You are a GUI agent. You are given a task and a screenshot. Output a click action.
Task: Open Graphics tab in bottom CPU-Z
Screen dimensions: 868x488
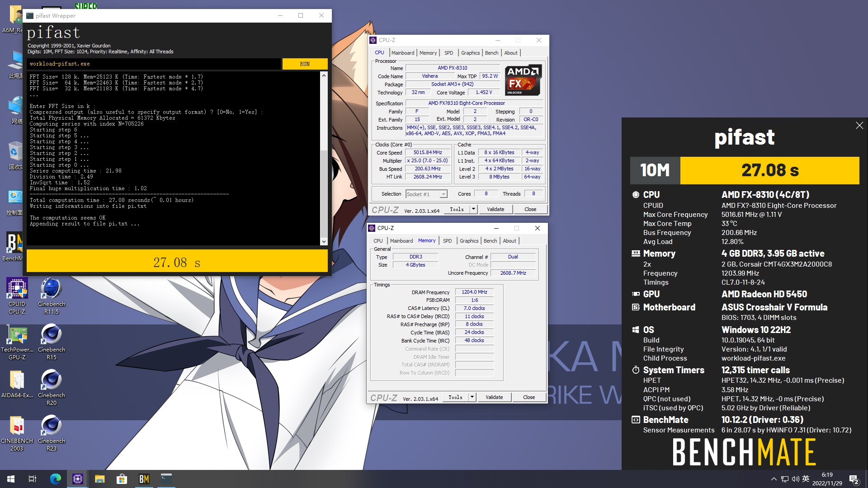(x=469, y=241)
